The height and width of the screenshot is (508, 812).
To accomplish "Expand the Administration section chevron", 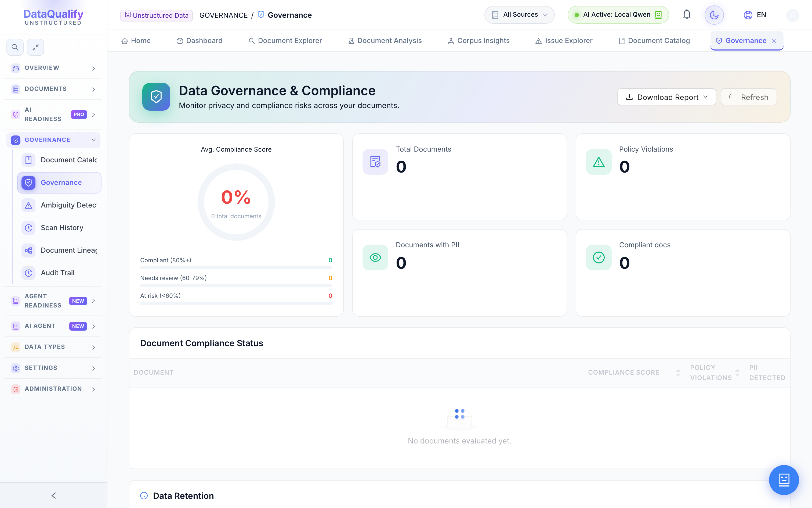I will (x=94, y=389).
